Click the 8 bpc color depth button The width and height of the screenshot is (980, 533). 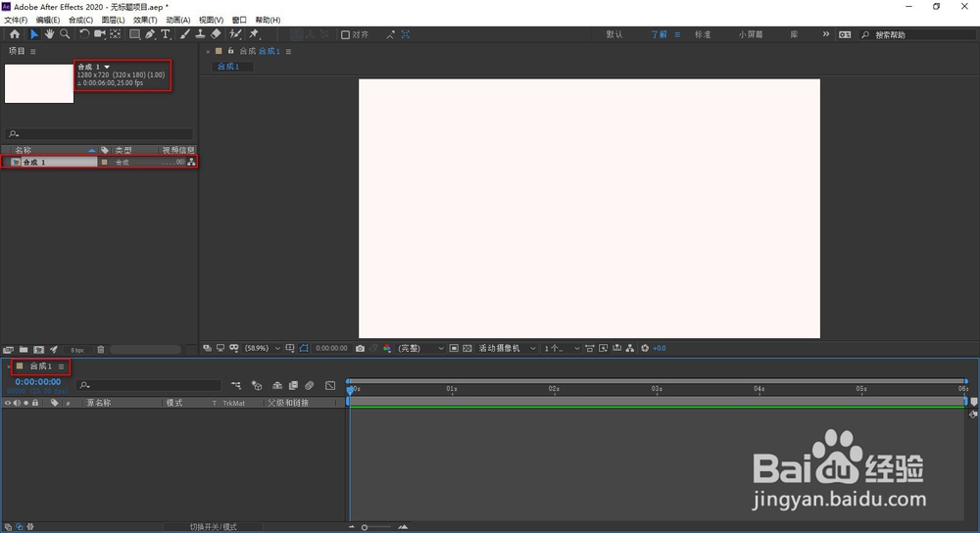(77, 350)
